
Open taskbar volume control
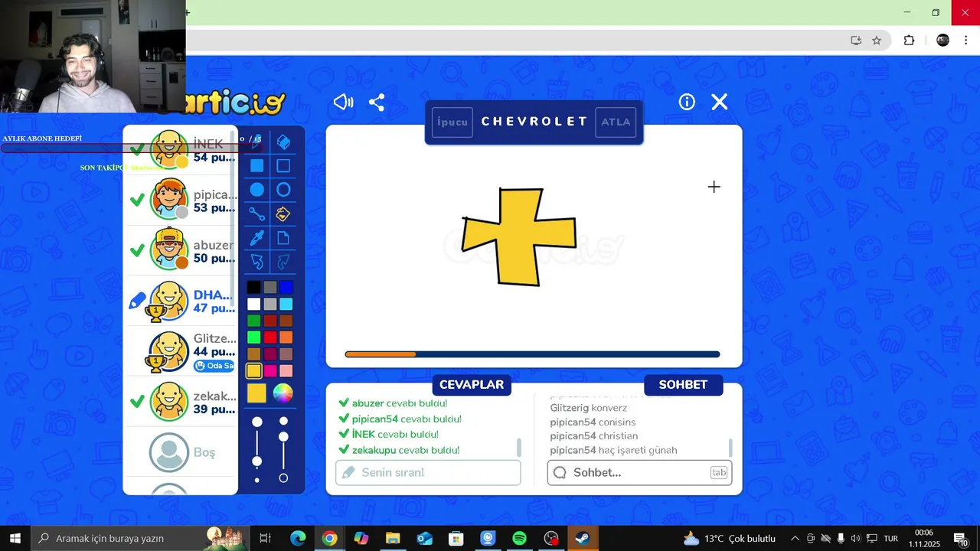tap(855, 538)
